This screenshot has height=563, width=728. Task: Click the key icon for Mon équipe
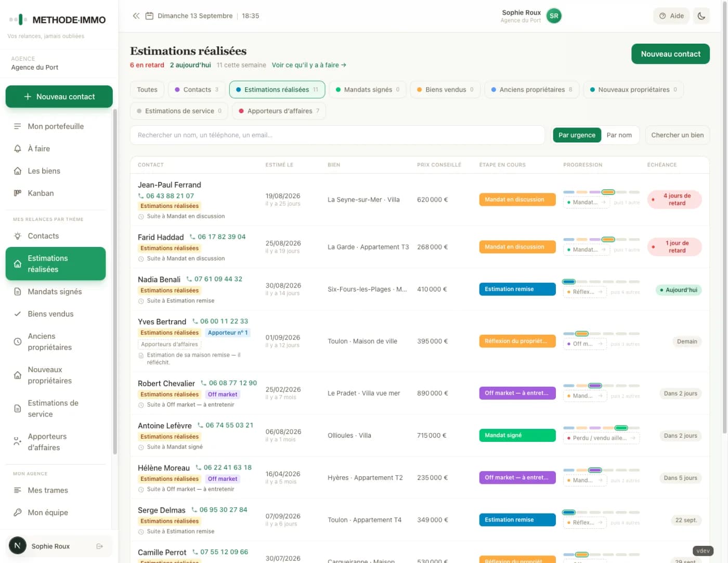[18, 513]
